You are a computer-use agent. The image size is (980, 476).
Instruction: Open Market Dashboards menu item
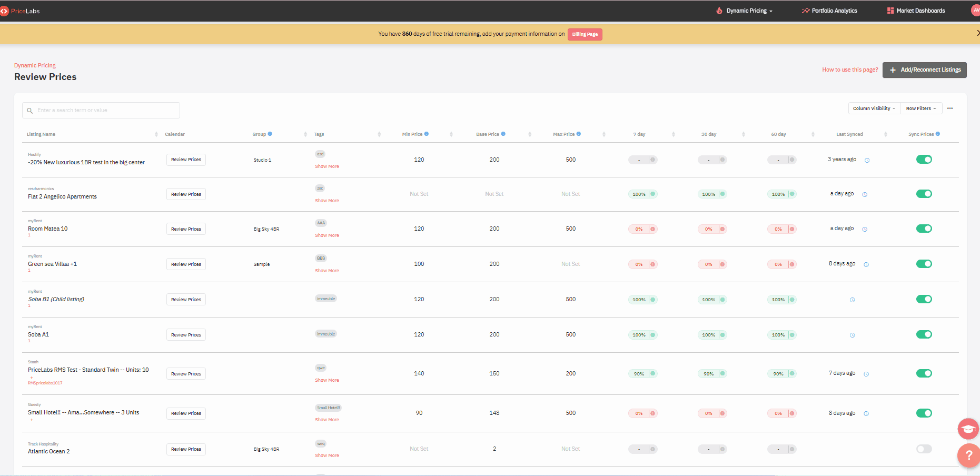tap(916, 11)
